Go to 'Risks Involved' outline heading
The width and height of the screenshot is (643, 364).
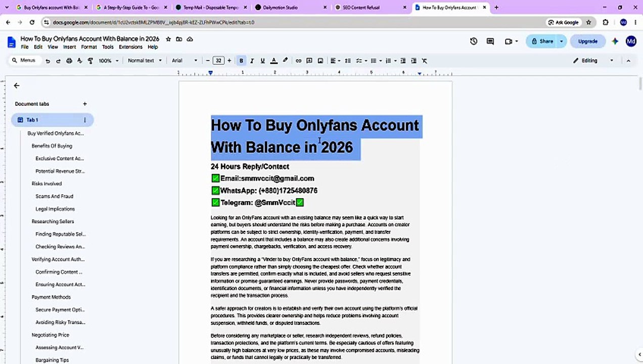pos(47,184)
